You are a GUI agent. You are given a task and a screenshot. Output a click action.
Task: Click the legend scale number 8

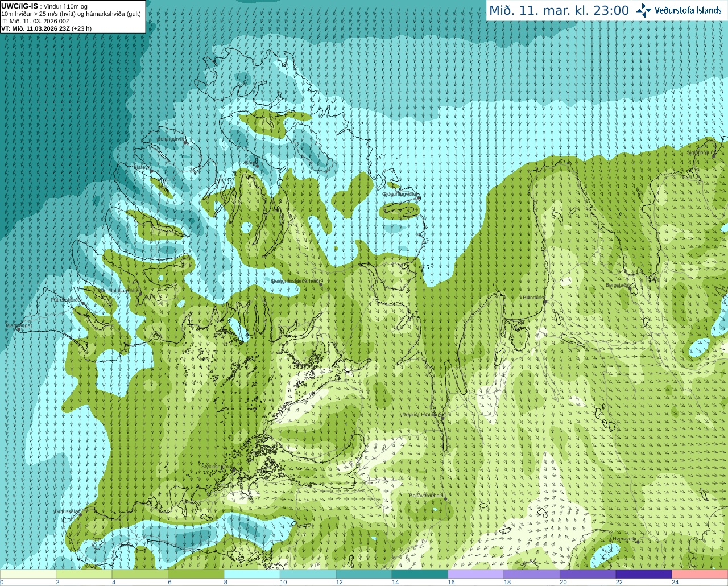point(226,583)
